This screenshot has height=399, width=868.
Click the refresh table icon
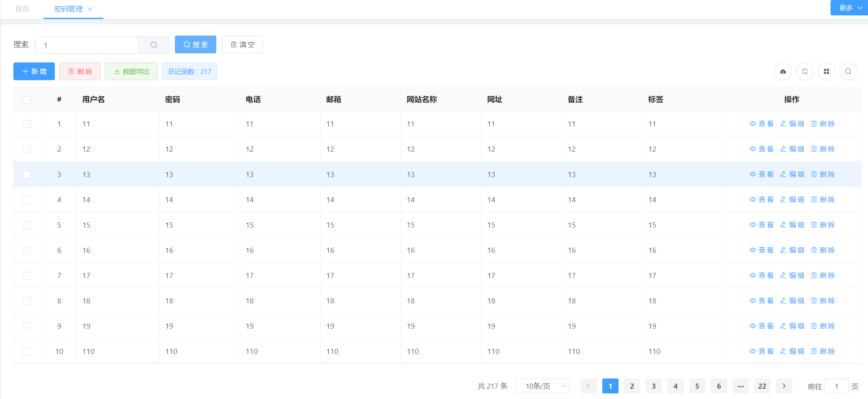(805, 72)
